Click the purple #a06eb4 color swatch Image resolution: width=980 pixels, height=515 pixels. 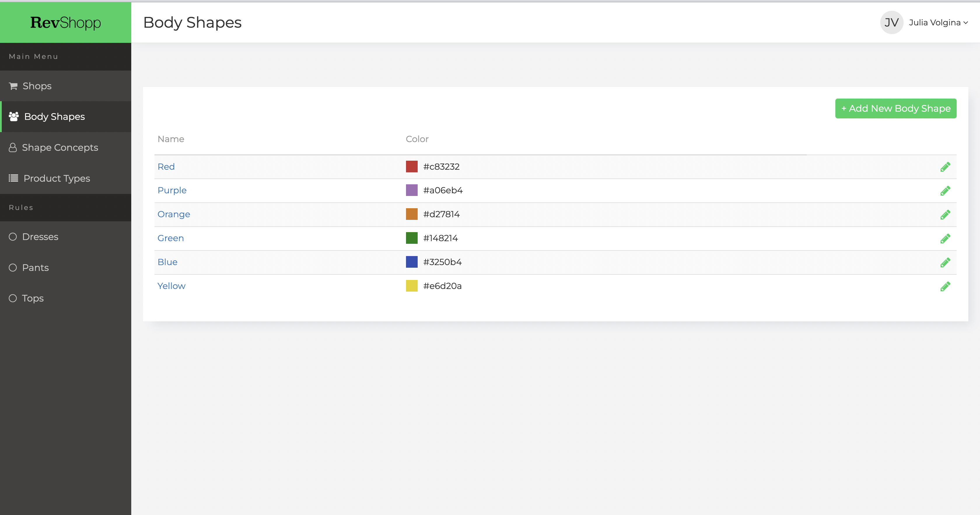tap(412, 190)
